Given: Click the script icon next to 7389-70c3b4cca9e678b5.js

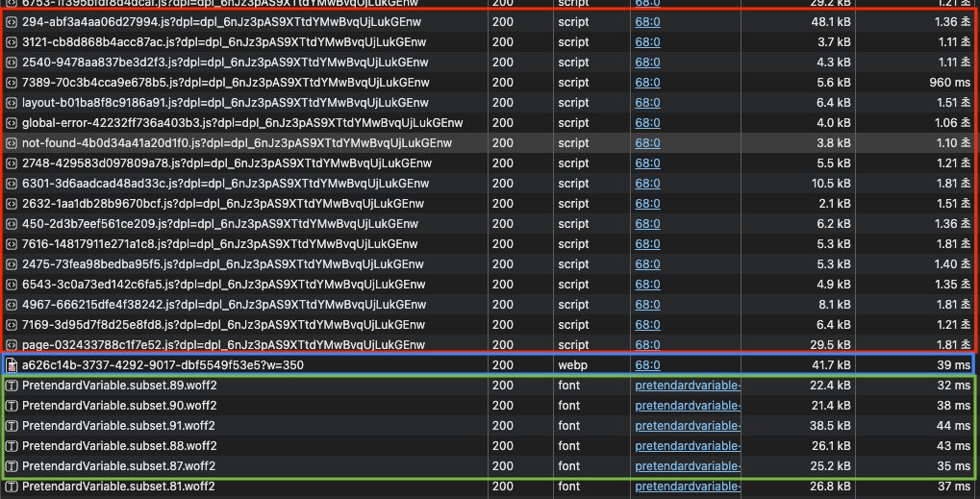Looking at the screenshot, I should [11, 83].
